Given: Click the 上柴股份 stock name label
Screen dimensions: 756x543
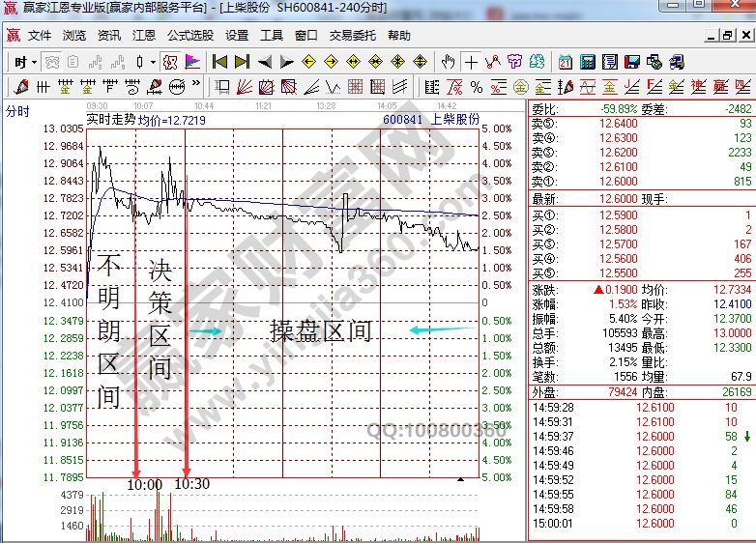Looking at the screenshot, I should click(454, 120).
